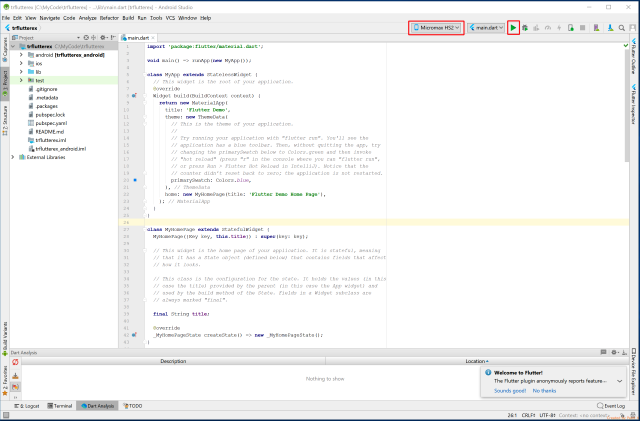Click the Debug bug icon
640x421 pixels.
(525, 28)
